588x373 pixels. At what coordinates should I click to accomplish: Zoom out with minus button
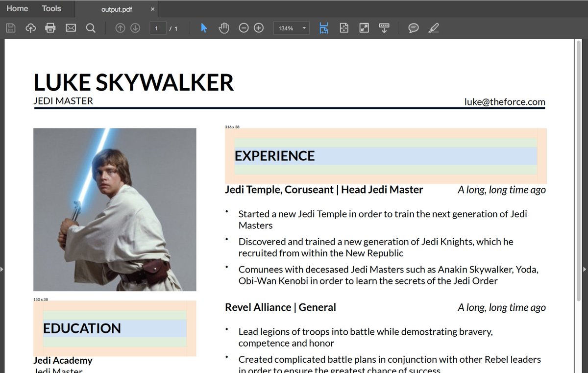pyautogui.click(x=244, y=28)
